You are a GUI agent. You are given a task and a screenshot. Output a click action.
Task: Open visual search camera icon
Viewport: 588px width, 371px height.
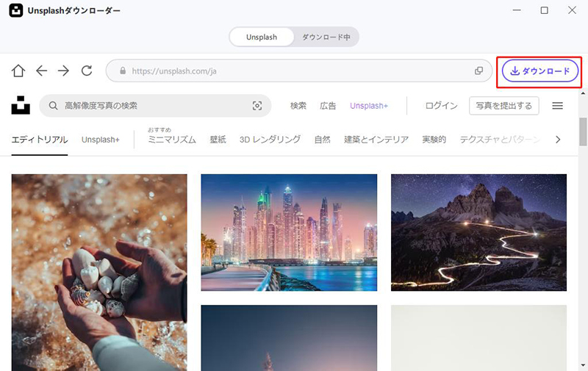coord(257,106)
